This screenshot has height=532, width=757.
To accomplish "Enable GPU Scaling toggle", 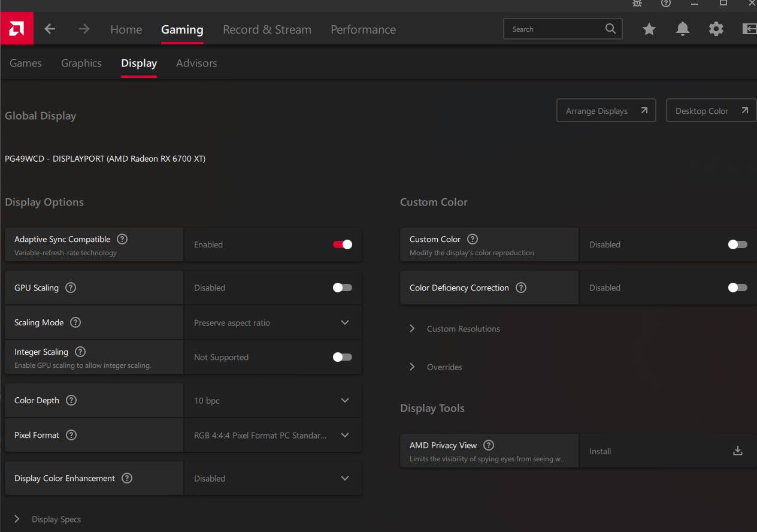I will coord(343,288).
